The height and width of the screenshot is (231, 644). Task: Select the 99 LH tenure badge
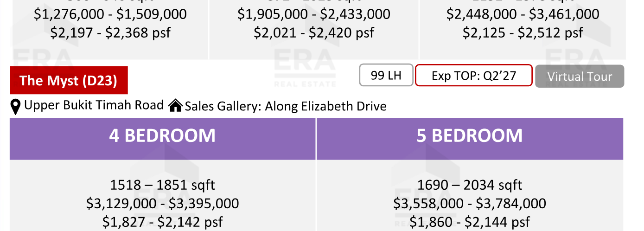click(x=386, y=75)
